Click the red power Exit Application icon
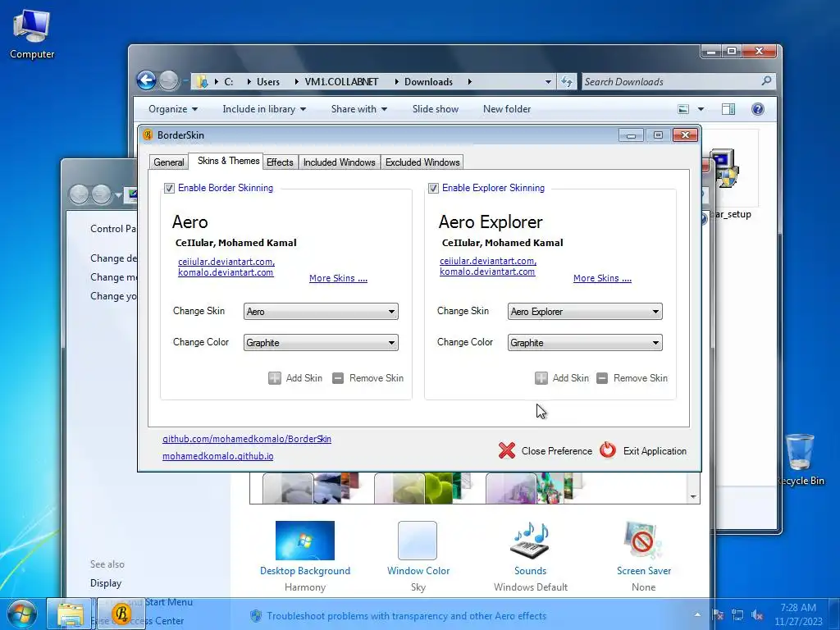 point(608,450)
